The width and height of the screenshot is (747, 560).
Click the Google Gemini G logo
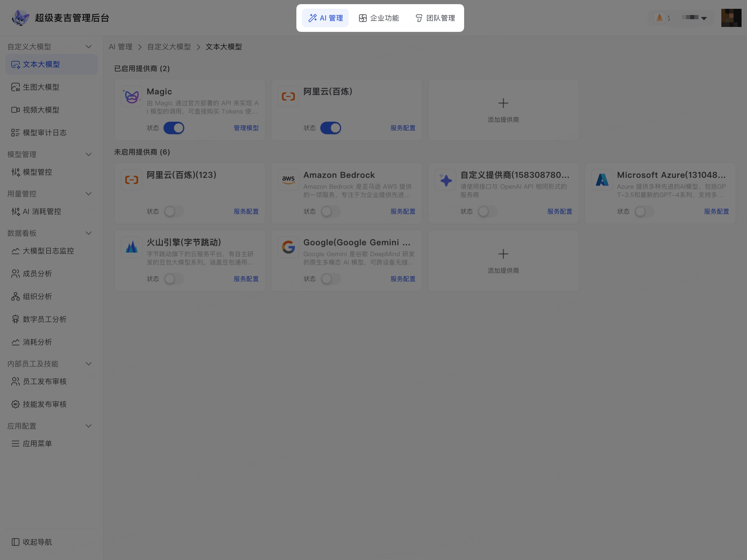click(288, 247)
